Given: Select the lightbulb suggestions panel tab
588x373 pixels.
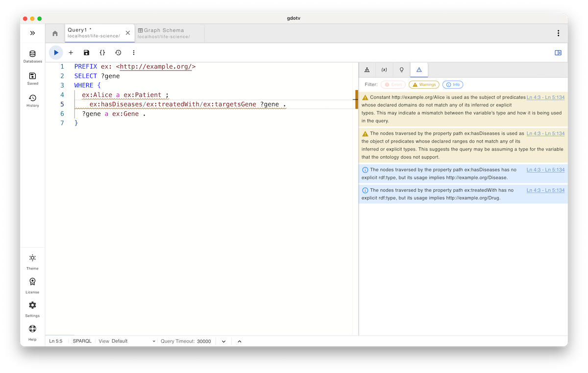Looking at the screenshot, I should coord(401,70).
